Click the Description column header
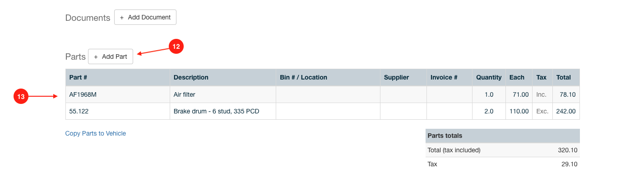Image resolution: width=644 pixels, height=183 pixels. click(x=223, y=77)
